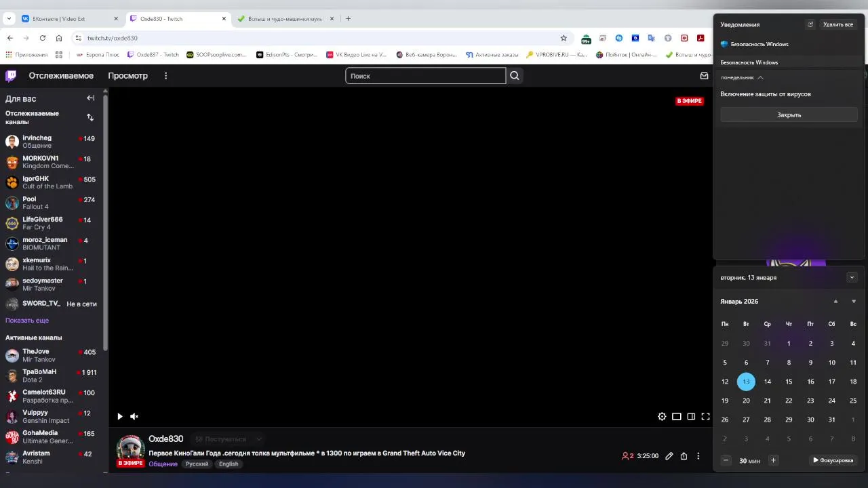
Task: Reload the page in Chrome
Action: click(x=43, y=38)
